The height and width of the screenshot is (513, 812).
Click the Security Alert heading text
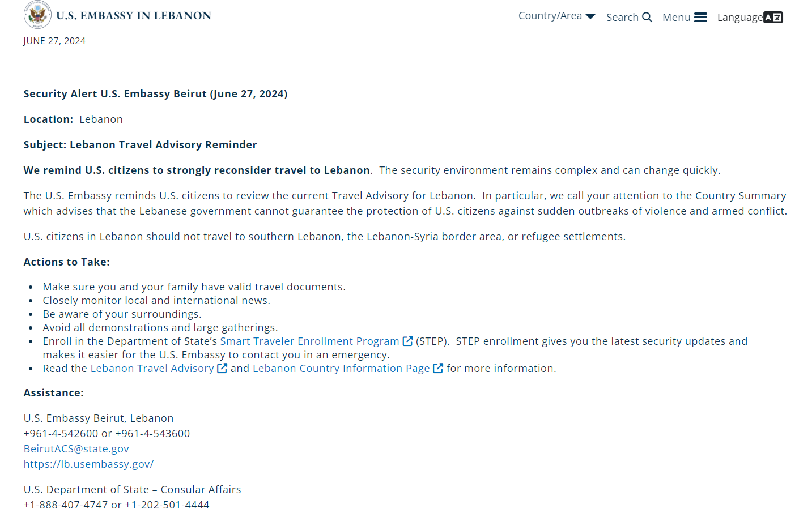point(155,93)
